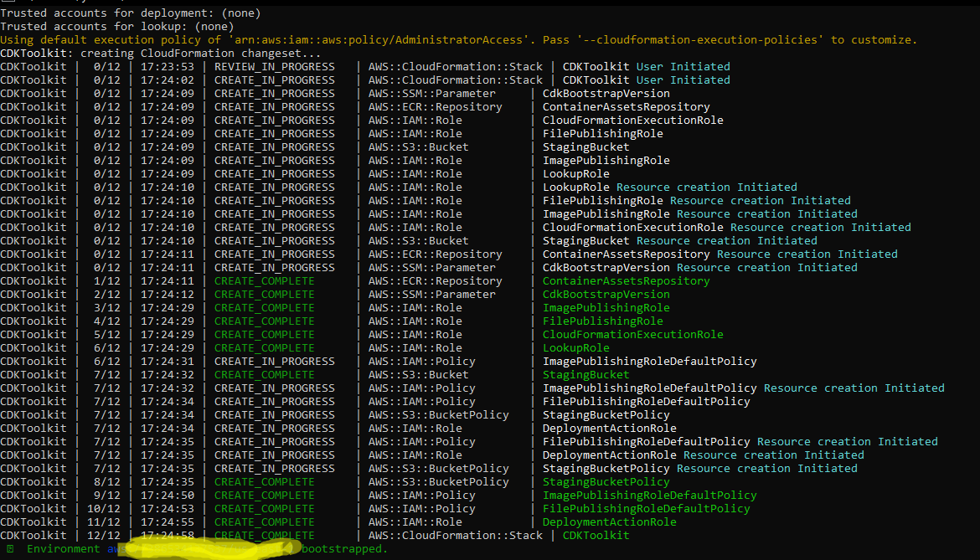The height and width of the screenshot is (560, 980).
Task: Click the timestamp 17:24:12
Action: point(167,294)
